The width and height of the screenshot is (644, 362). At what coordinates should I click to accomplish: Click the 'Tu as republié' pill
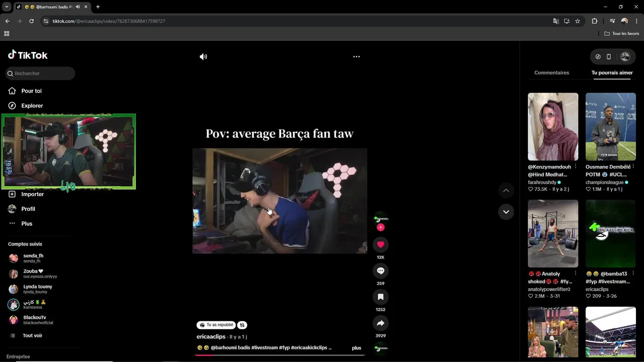pos(216,325)
